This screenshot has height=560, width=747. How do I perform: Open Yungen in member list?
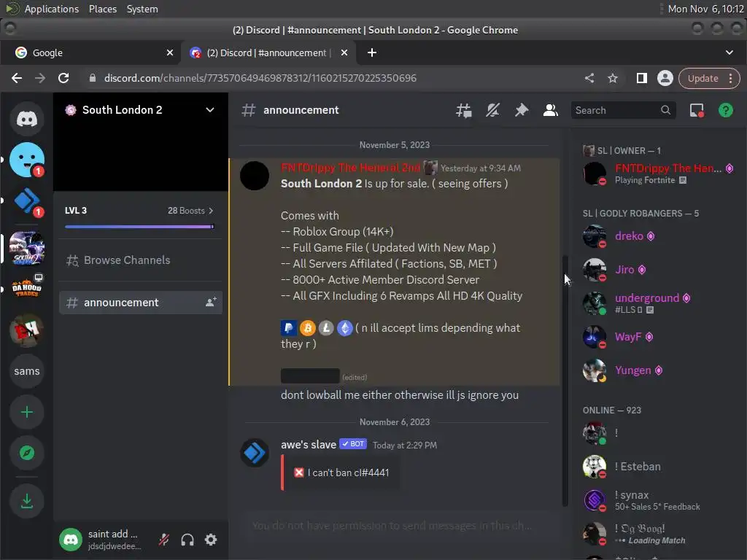coord(659,370)
